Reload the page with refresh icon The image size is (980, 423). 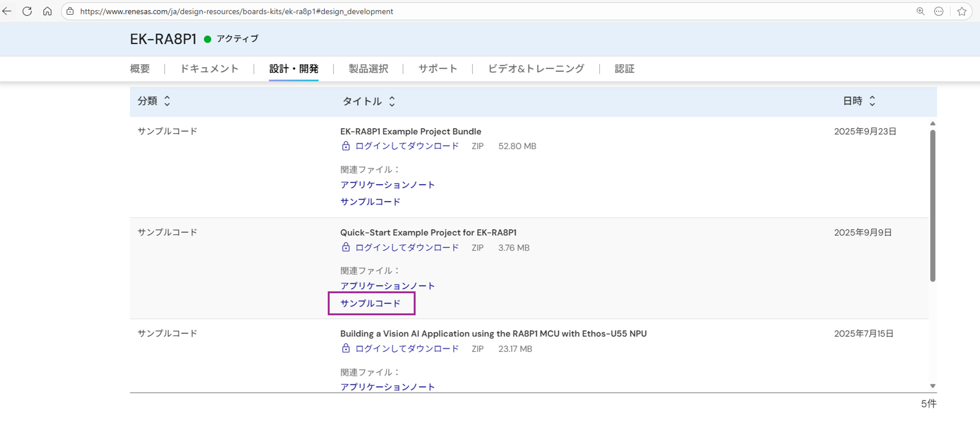[27, 11]
